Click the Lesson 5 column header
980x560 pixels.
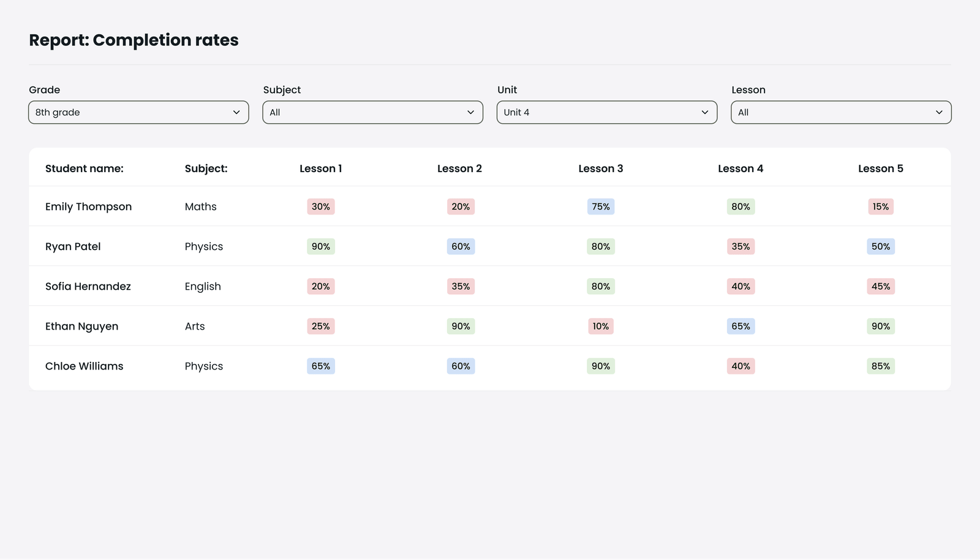[x=880, y=168]
